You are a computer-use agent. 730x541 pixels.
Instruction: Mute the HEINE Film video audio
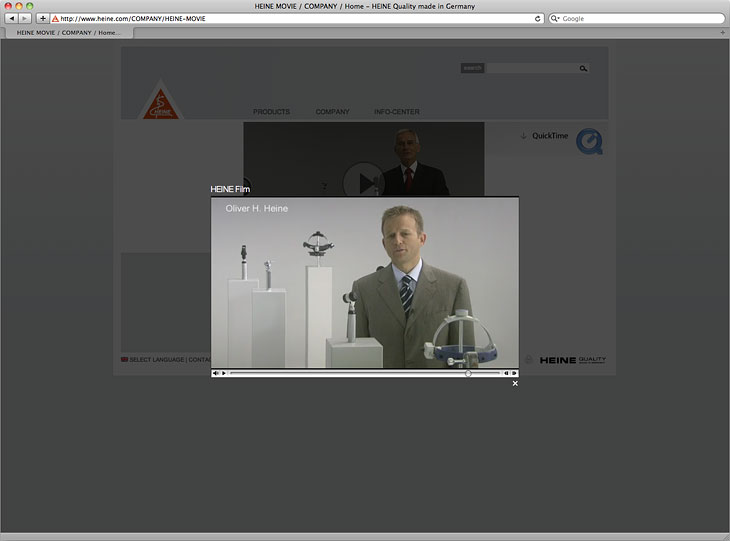click(x=216, y=373)
